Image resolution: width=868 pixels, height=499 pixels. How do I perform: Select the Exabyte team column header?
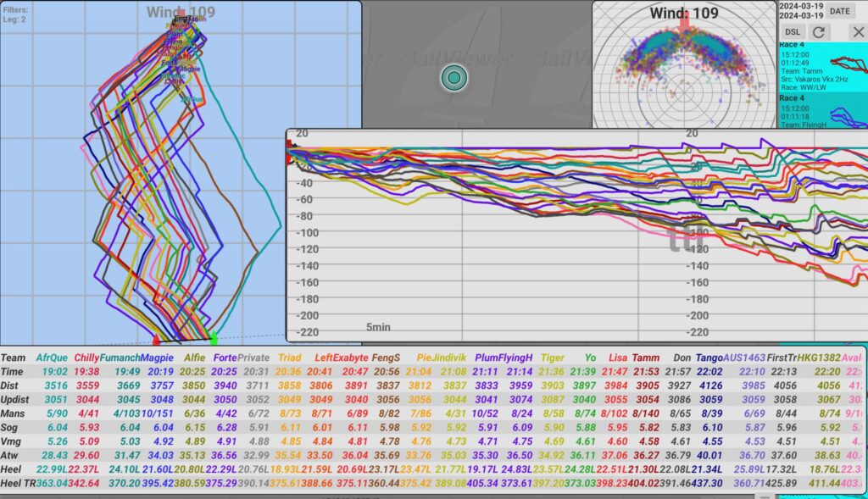coord(350,358)
